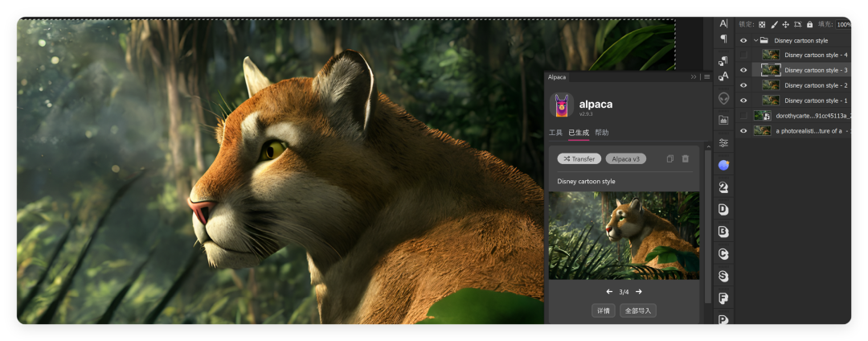The image size is (868, 341).
Task: Open the 'C' plugin panel icon
Action: pyautogui.click(x=723, y=253)
